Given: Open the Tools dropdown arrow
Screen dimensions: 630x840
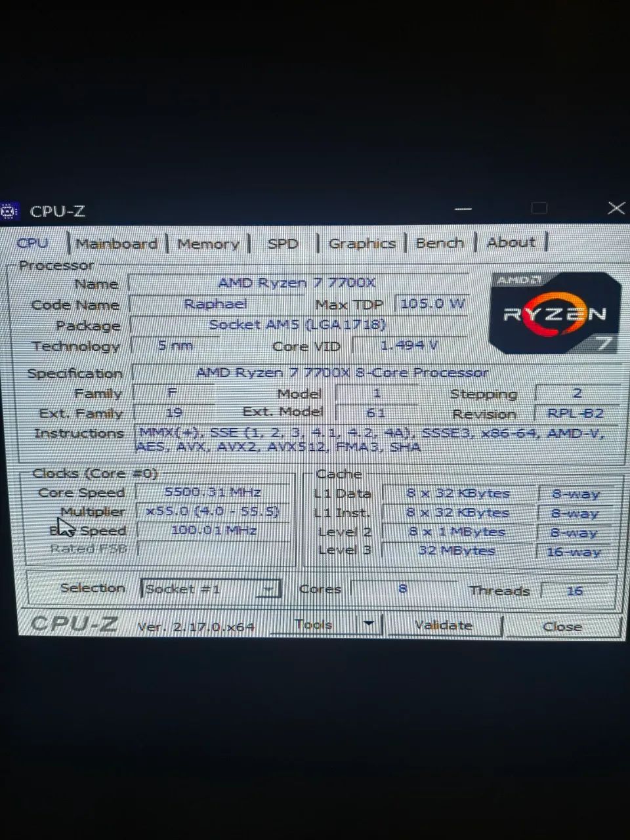Looking at the screenshot, I should tap(369, 624).
